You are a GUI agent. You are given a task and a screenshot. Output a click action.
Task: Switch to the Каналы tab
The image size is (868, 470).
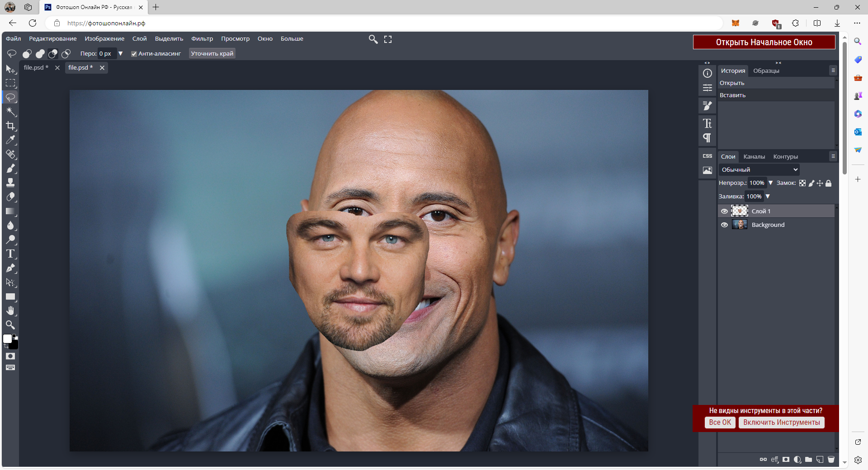click(x=754, y=157)
